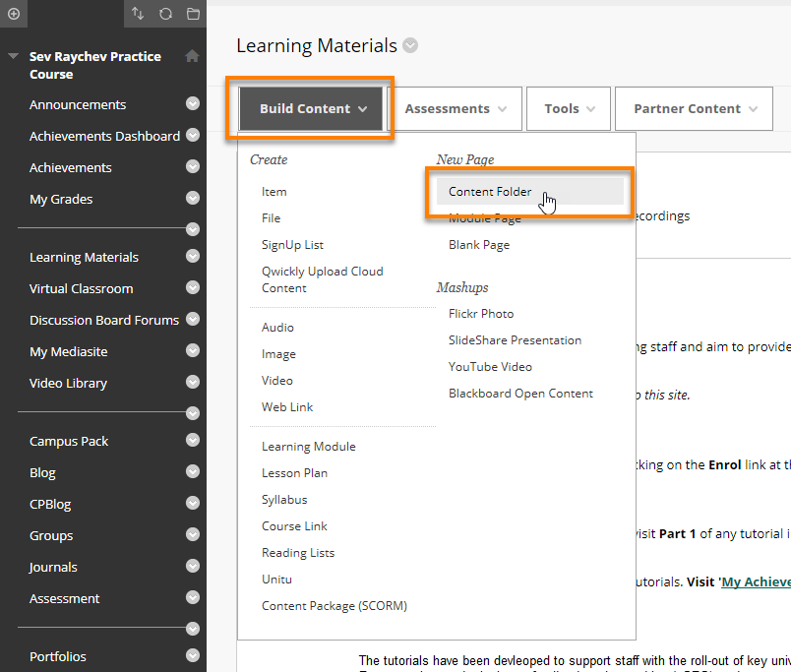The image size is (791, 672).
Task: Open the Learning Materials title options chevron
Action: point(410,46)
